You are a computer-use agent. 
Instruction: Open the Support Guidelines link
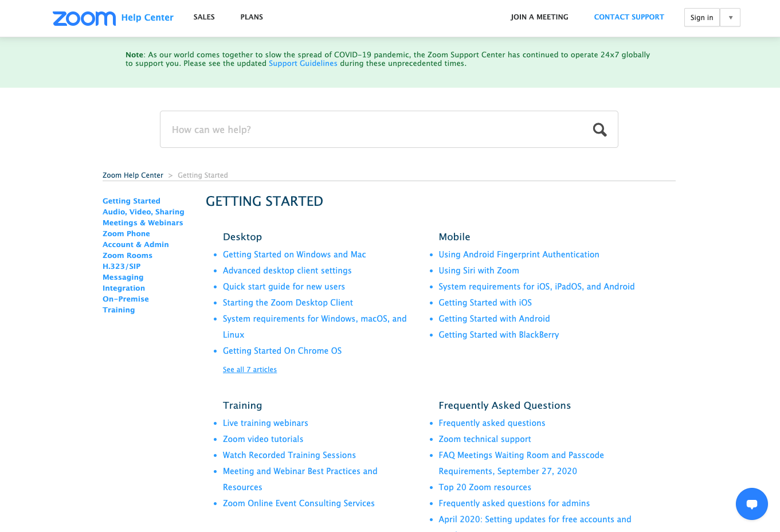click(303, 64)
